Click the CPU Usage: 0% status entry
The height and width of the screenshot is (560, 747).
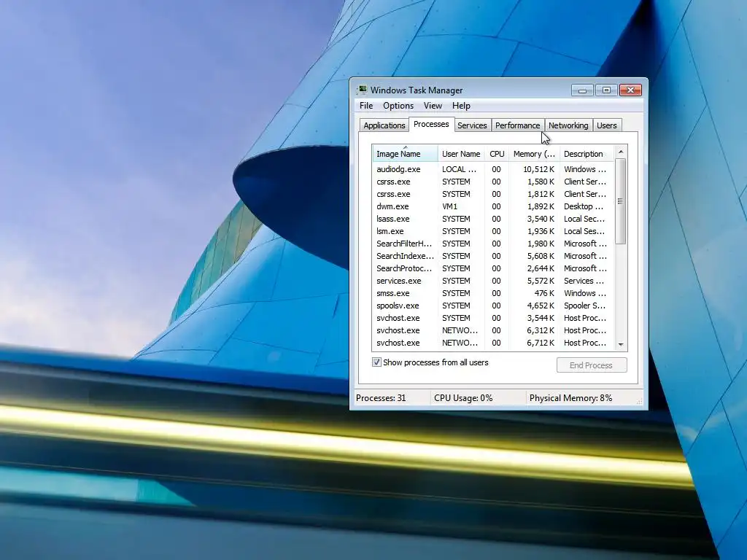tap(463, 398)
